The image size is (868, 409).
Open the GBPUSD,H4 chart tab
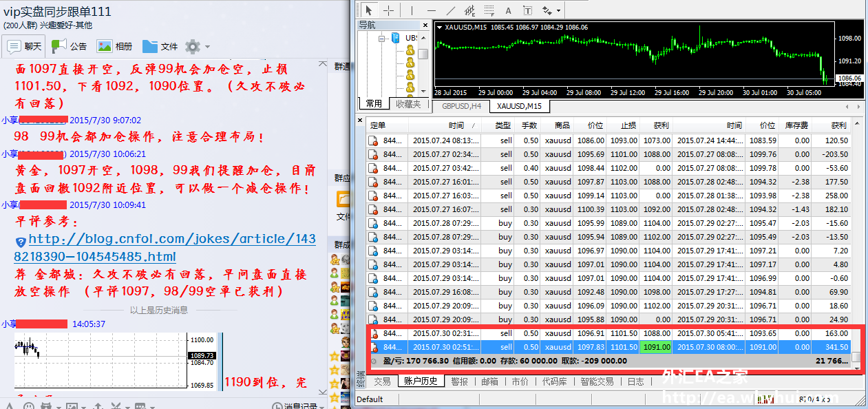(461, 106)
